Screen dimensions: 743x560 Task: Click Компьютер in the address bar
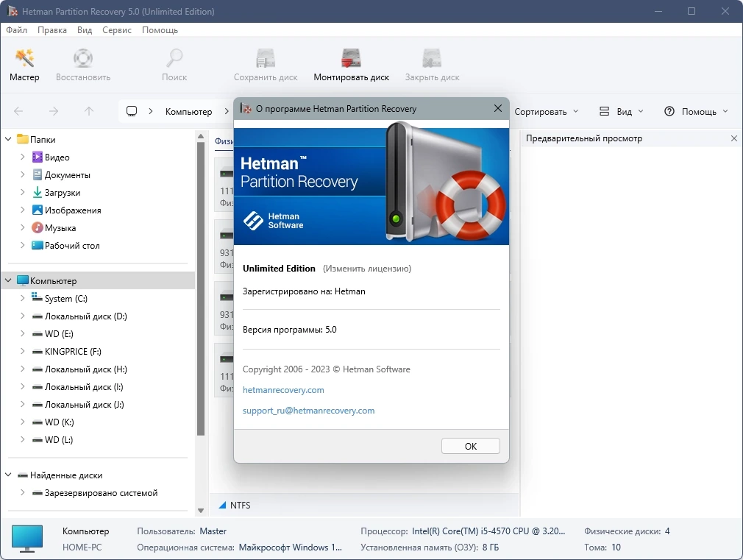(x=188, y=111)
